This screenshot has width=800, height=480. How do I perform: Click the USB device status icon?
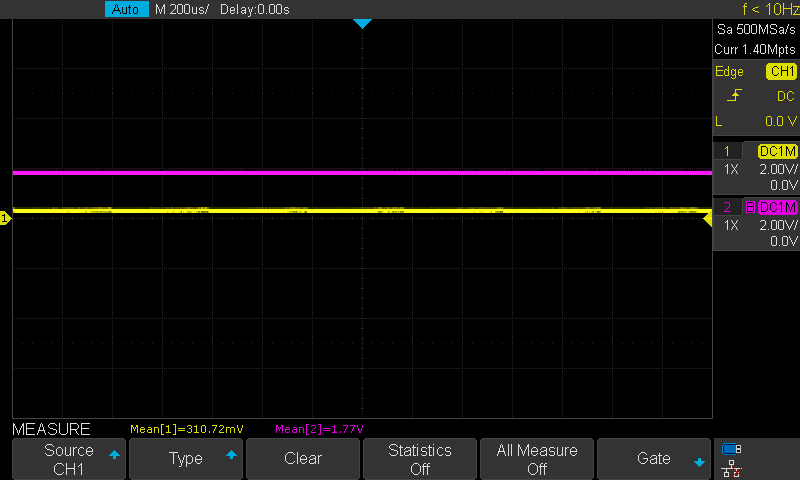732,449
